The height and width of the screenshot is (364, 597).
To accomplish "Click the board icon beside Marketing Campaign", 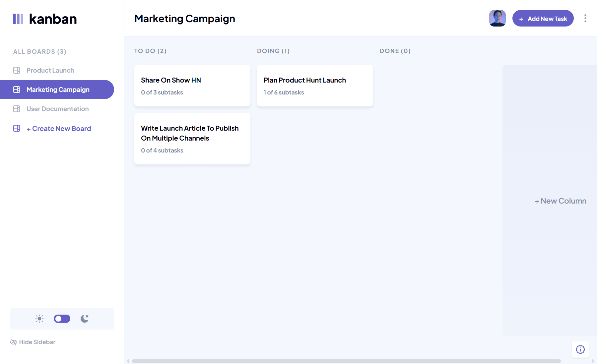I will click(17, 89).
